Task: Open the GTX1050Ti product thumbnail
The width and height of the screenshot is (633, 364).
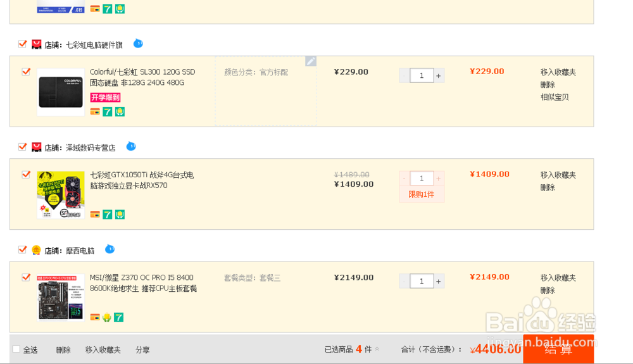Action: click(x=61, y=195)
